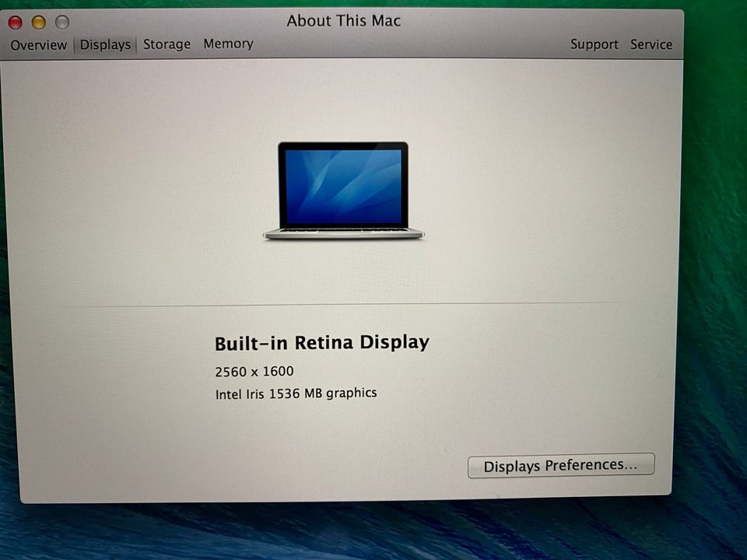This screenshot has height=560, width=747.
Task: Open the Storage tab
Action: (167, 44)
